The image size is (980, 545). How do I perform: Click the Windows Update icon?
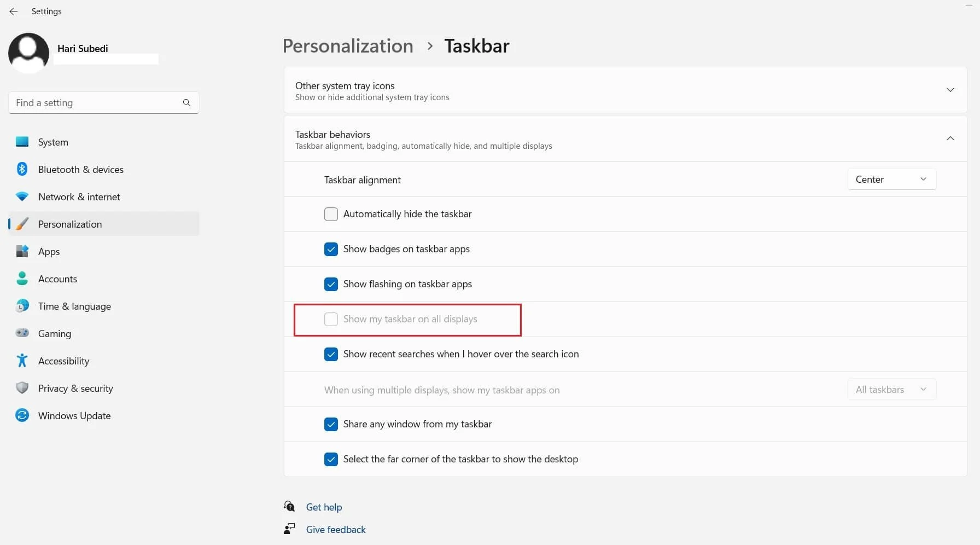[x=22, y=415]
